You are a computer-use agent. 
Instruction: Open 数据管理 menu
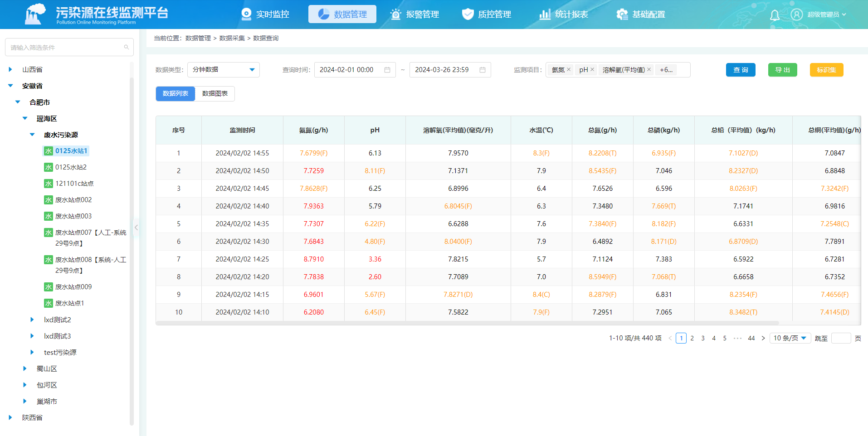click(342, 14)
